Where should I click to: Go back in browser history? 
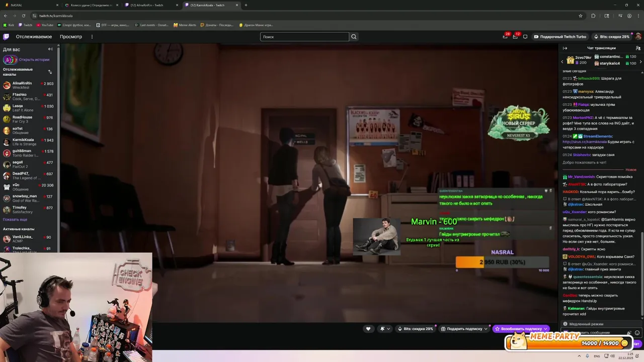point(5,16)
